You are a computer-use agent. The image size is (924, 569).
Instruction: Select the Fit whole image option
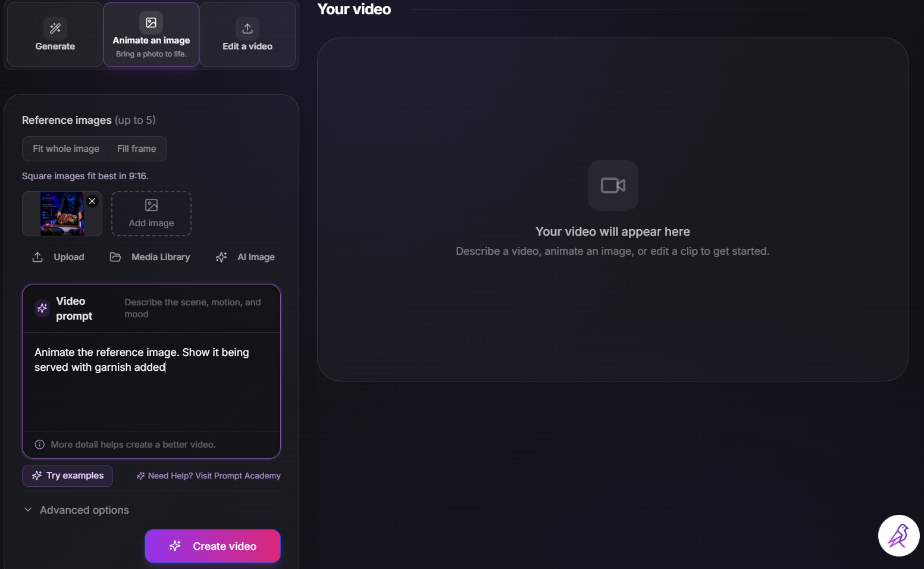point(66,149)
